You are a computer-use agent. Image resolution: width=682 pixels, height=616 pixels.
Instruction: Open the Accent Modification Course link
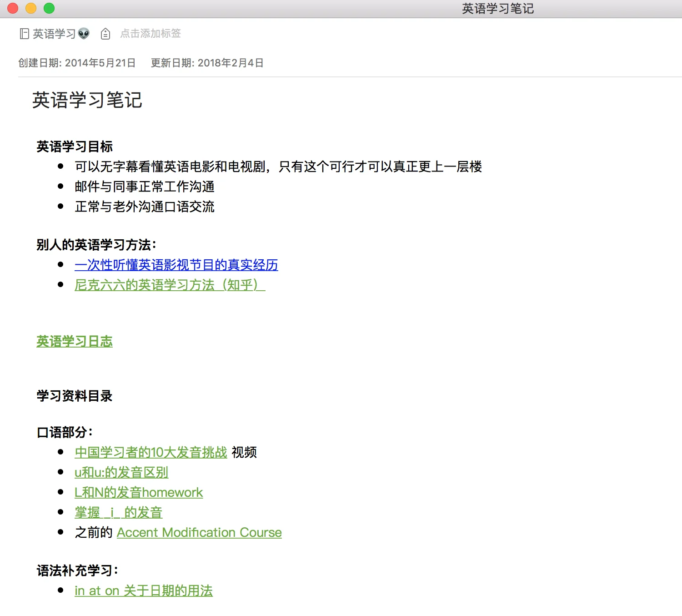[199, 532]
